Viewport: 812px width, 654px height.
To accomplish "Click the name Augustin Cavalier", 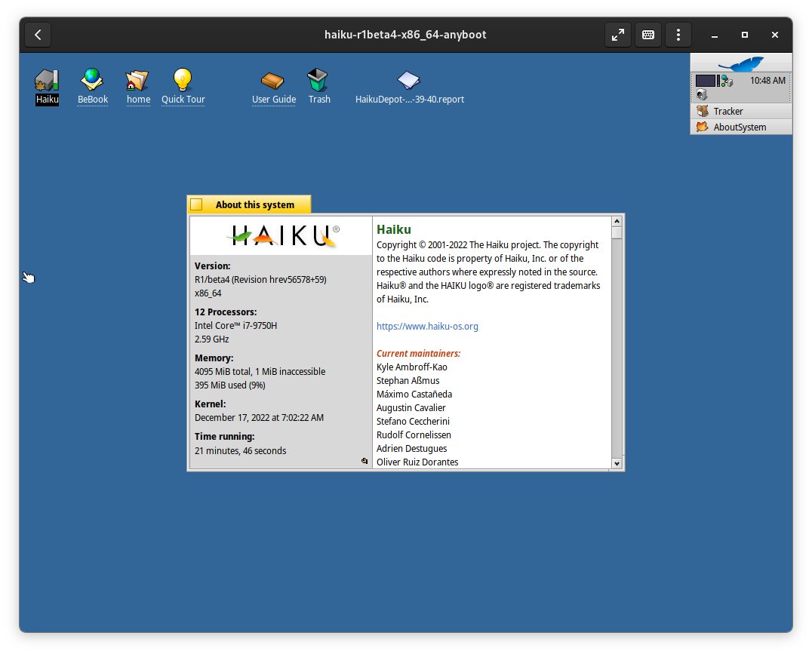I will click(411, 407).
